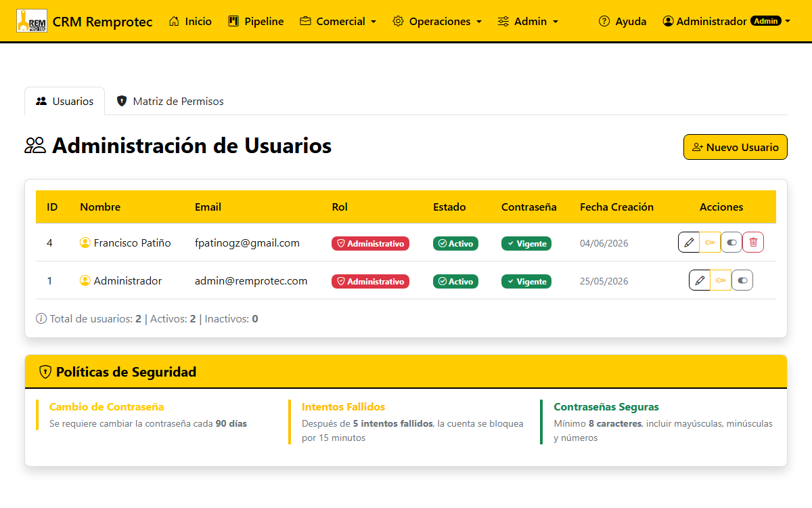Click Activo badge in Francisco Patiño row
This screenshot has width=812, height=508.
coord(455,243)
